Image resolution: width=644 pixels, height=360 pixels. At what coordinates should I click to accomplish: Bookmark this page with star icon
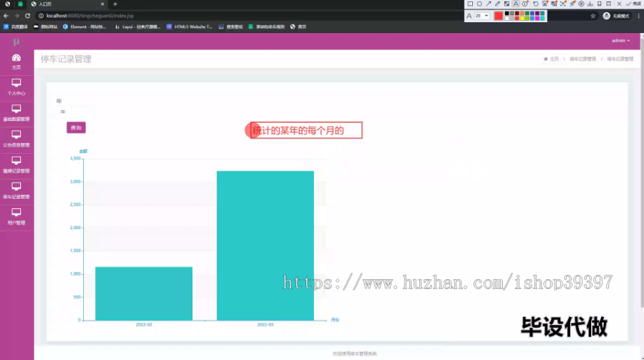coord(593,16)
